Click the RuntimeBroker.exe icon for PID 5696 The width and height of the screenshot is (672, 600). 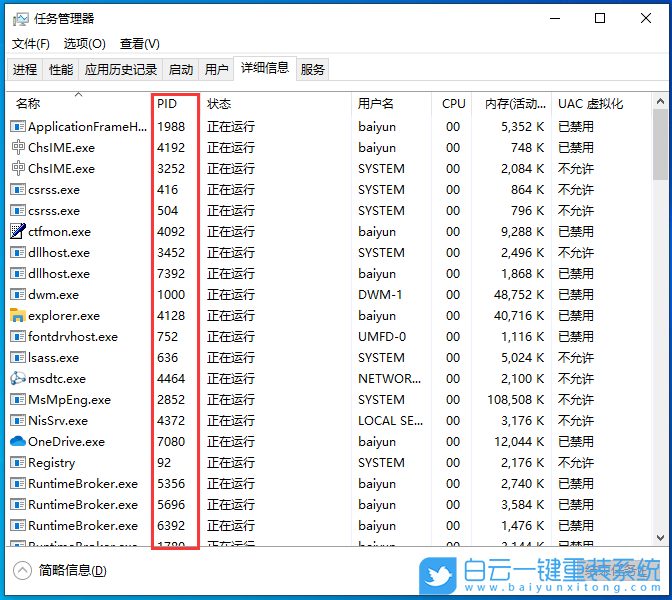coord(18,504)
